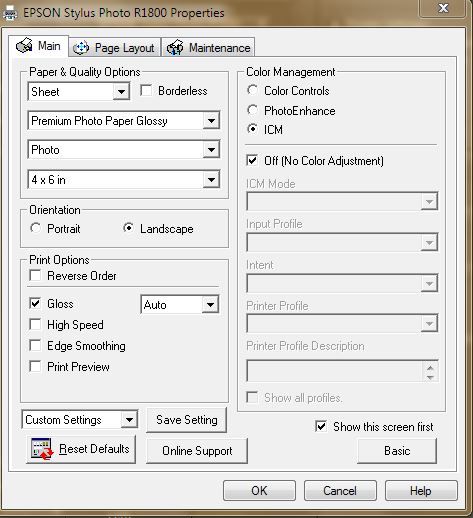Enable the Borderless checkbox
Viewport: 473px width, 518px height.
point(146,91)
